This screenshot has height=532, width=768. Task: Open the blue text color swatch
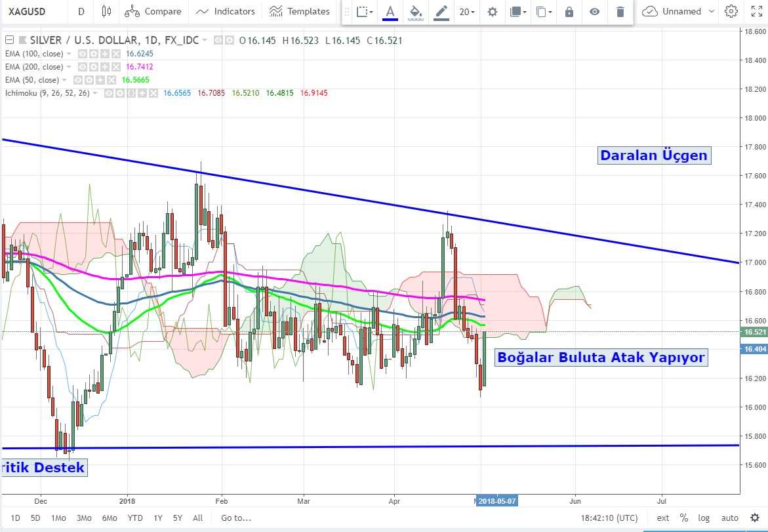click(x=390, y=12)
